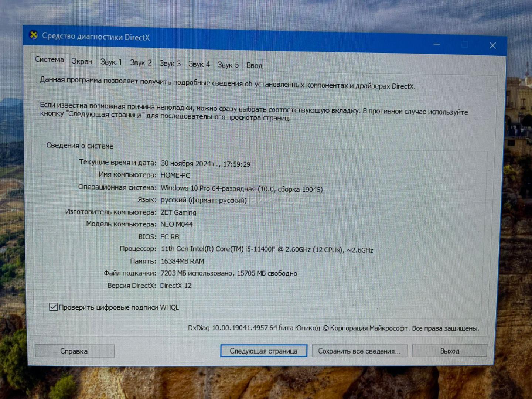
Task: Select the Звук 2 tab
Action: coord(141,63)
